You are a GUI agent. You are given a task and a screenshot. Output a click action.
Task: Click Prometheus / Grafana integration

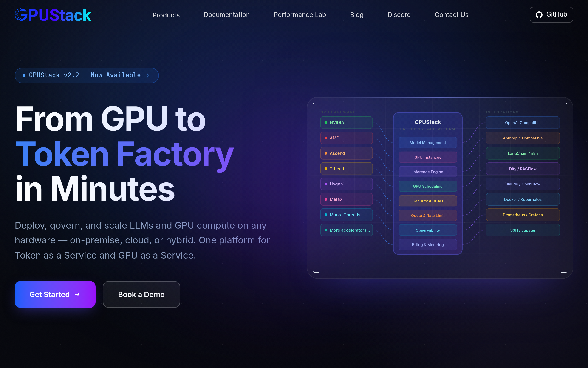[x=523, y=214]
